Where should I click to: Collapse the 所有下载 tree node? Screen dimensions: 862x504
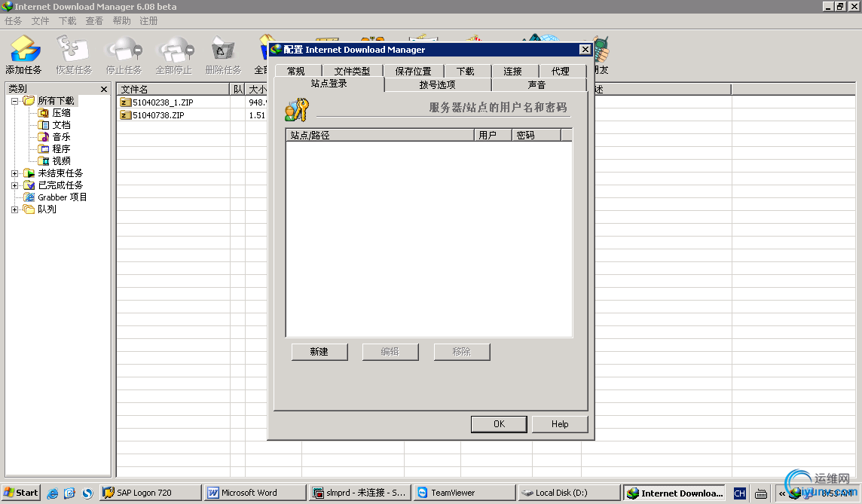point(15,101)
